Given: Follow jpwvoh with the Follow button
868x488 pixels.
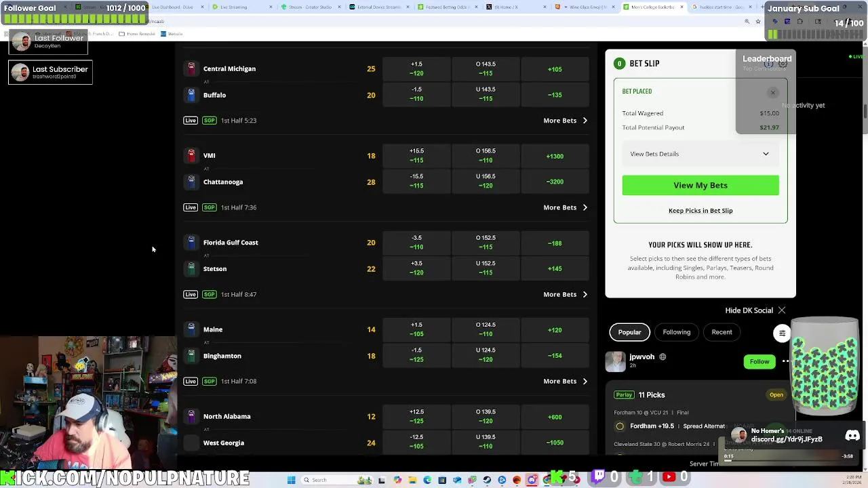Looking at the screenshot, I should [x=759, y=362].
